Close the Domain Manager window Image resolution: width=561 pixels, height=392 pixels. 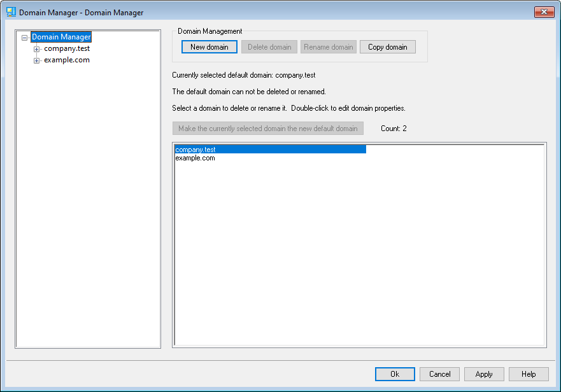[544, 12]
